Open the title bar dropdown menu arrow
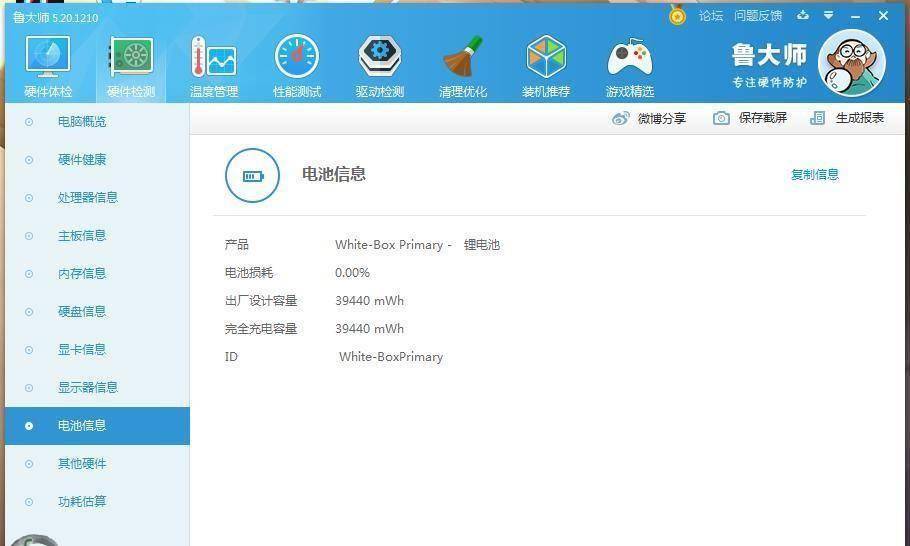The width and height of the screenshot is (910, 546). click(828, 16)
